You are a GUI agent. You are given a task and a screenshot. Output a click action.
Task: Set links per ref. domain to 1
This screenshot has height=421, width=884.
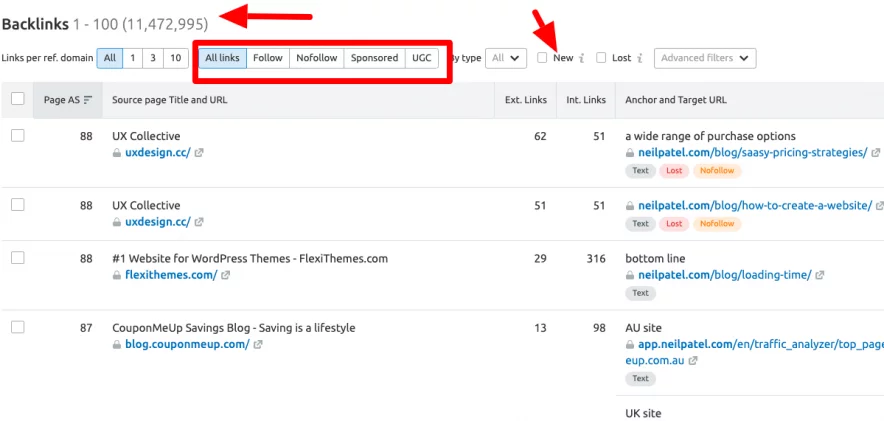coord(132,57)
